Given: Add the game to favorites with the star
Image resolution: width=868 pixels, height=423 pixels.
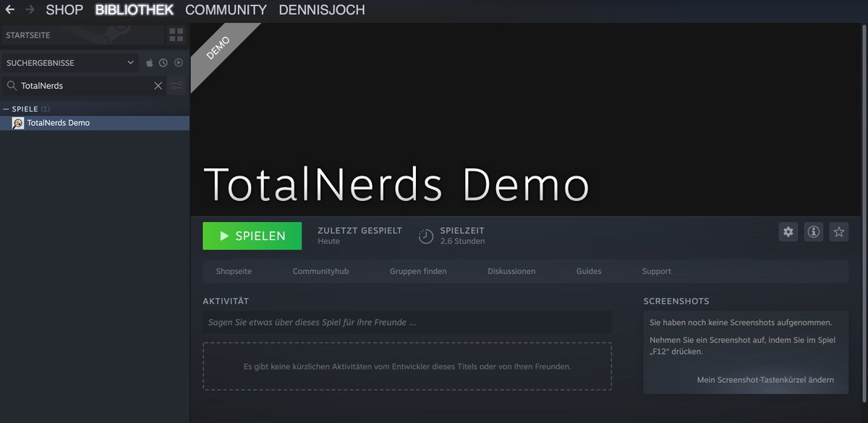Looking at the screenshot, I should [x=839, y=232].
